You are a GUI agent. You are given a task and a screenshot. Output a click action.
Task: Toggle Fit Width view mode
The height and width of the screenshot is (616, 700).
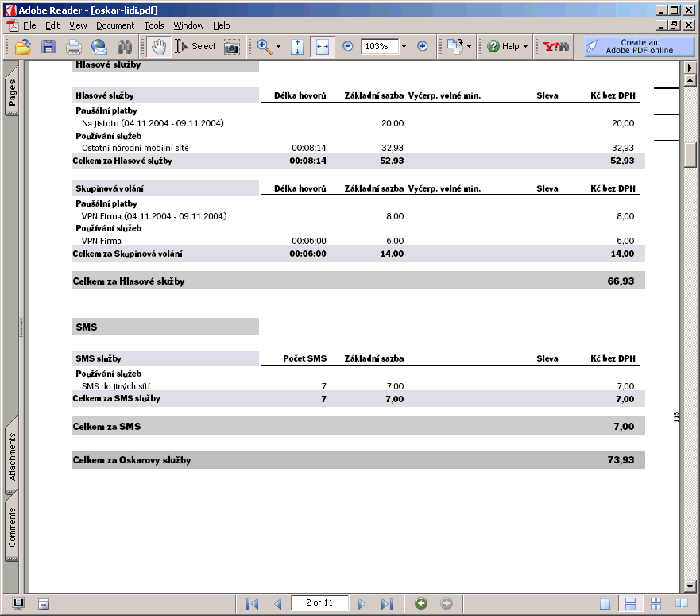322,47
